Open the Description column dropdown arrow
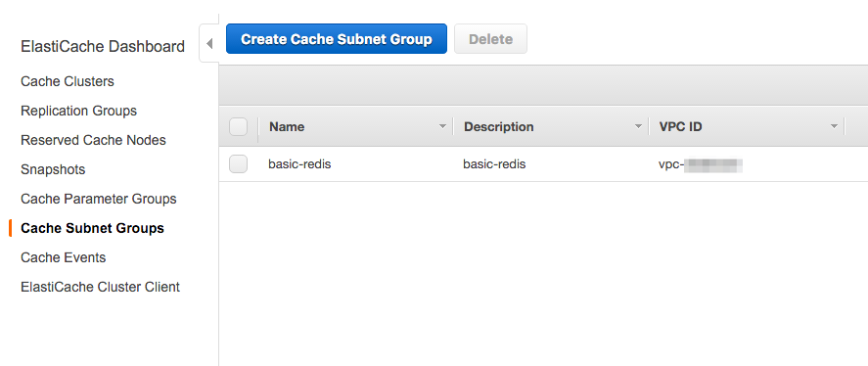This screenshot has width=868, height=366. tap(638, 127)
